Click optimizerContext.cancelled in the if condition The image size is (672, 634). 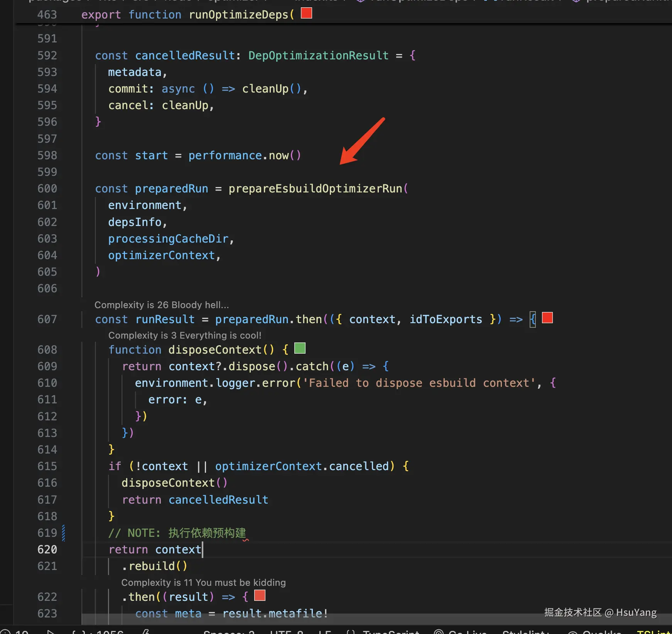point(302,466)
